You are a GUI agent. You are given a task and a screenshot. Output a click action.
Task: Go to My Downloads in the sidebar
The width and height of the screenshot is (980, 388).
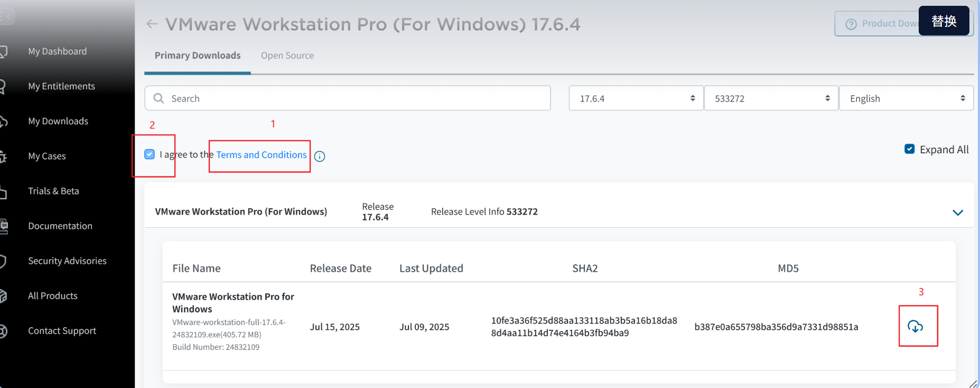(x=58, y=121)
